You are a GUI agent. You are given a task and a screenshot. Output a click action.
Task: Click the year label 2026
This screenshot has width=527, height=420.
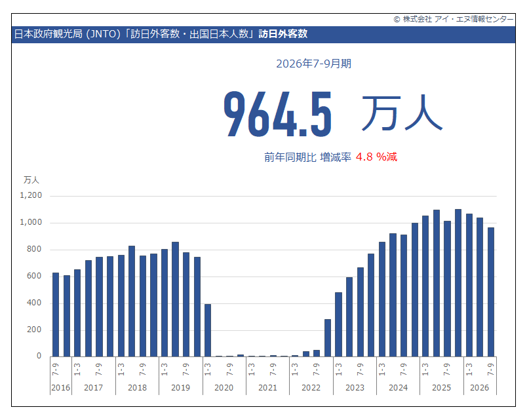(480, 388)
